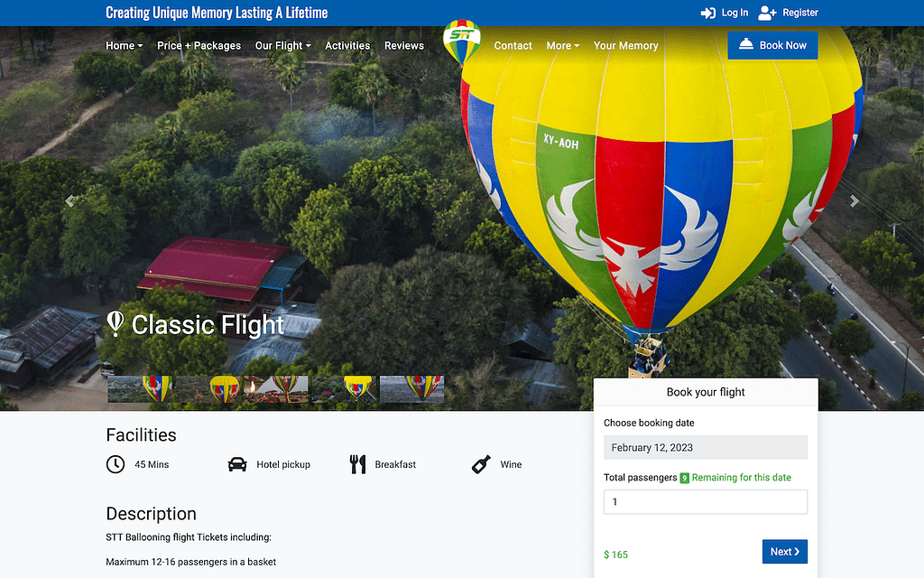Open the Our Flight dropdown
The height and width of the screenshot is (578, 924).
282,45
